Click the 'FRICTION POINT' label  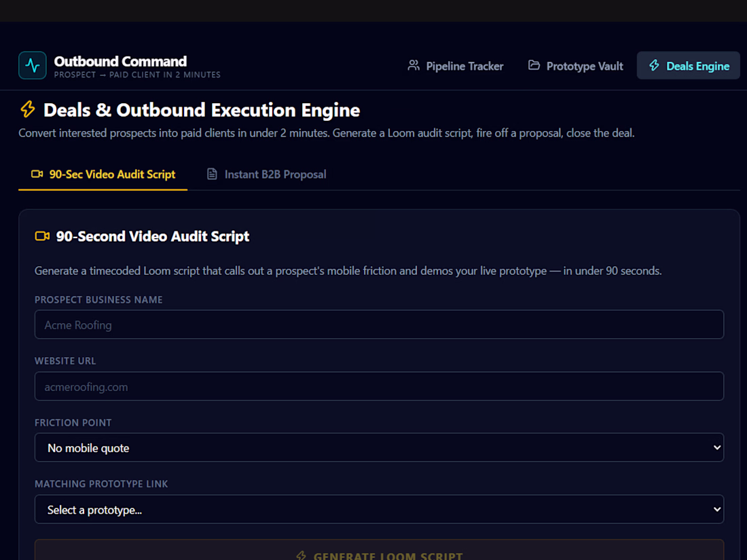(73, 423)
